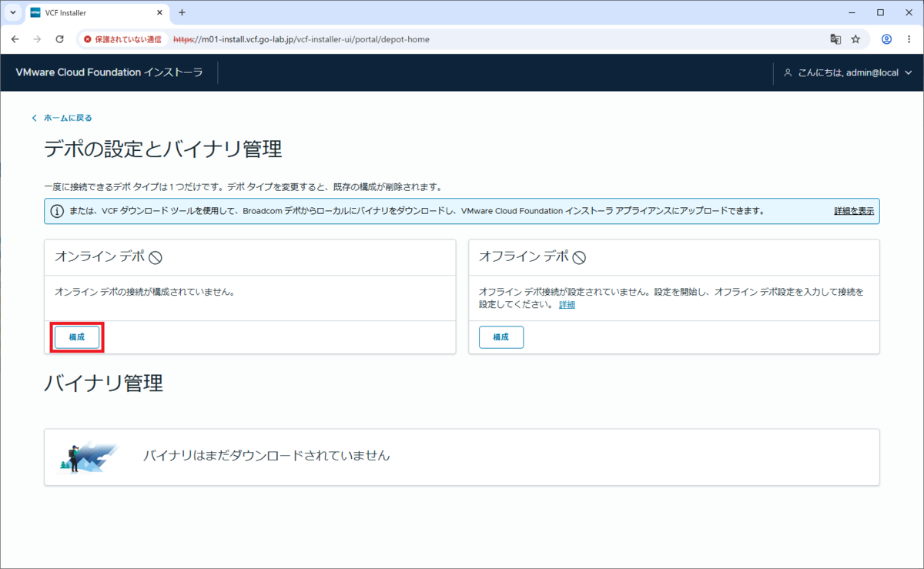Open the tab search chevron button
924x569 pixels.
click(13, 12)
